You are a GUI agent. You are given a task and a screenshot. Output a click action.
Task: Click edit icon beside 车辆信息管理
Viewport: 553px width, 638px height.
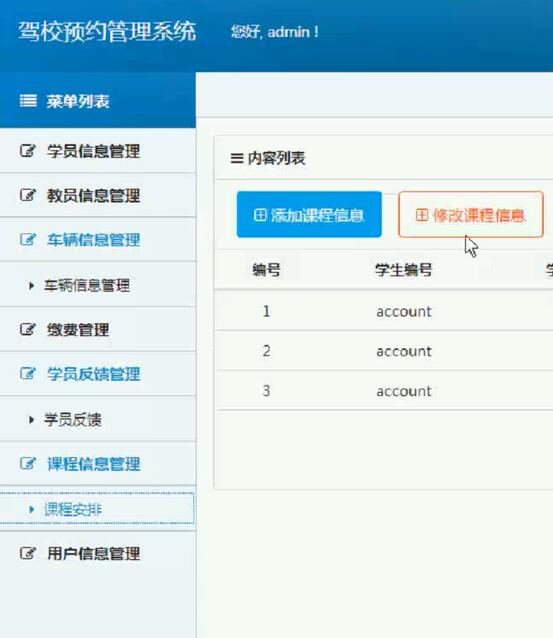[x=28, y=240]
